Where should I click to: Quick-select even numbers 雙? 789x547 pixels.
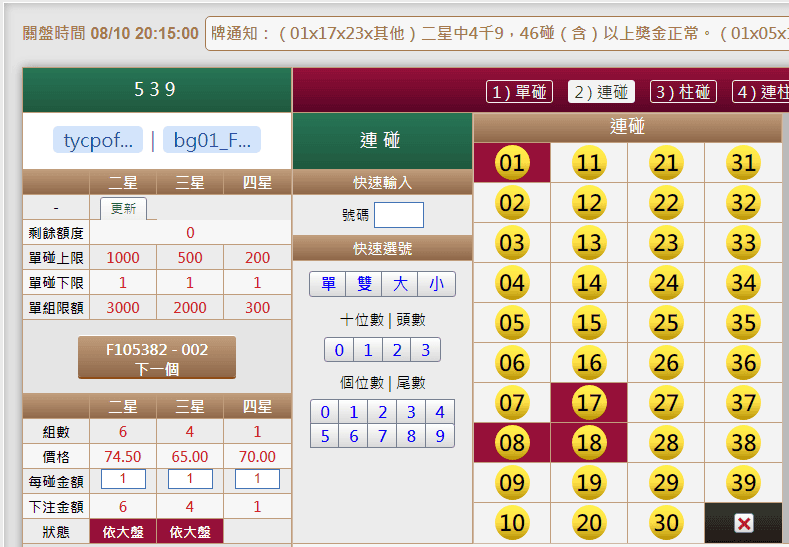tap(364, 284)
